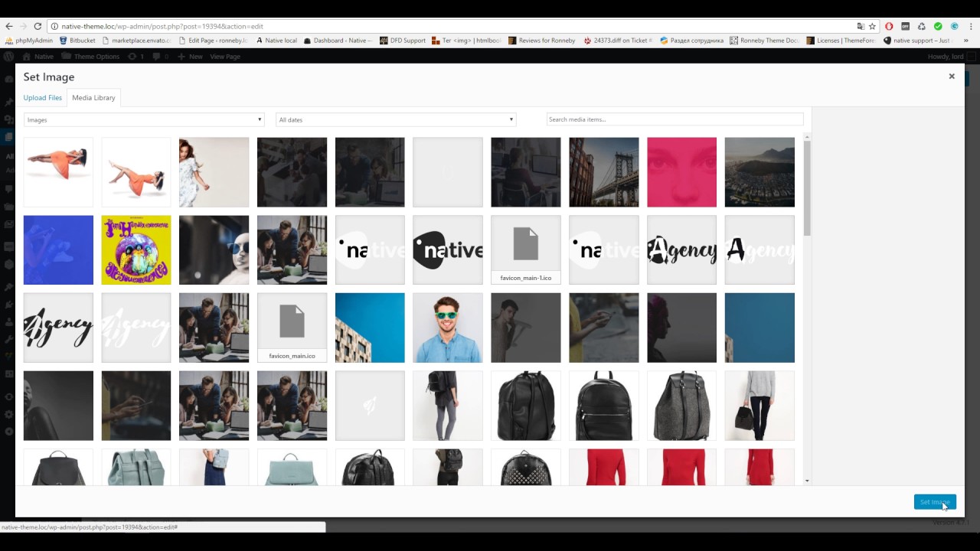980x551 pixels.
Task: Pick the Brooklyn bridge photo thumbnail
Action: [604, 172]
